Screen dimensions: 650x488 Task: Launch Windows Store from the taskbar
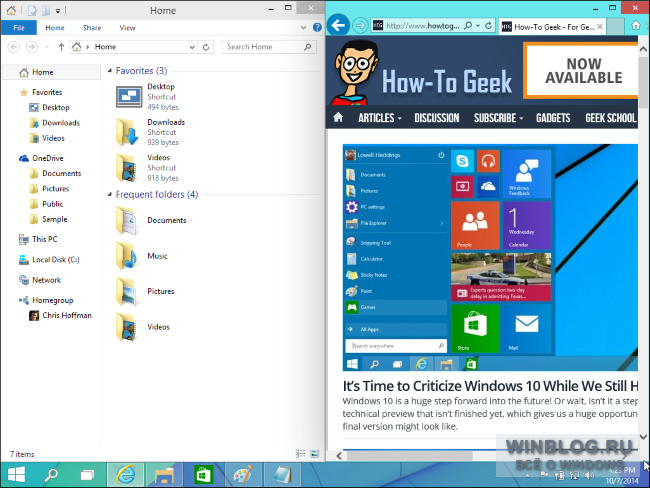pyautogui.click(x=203, y=474)
